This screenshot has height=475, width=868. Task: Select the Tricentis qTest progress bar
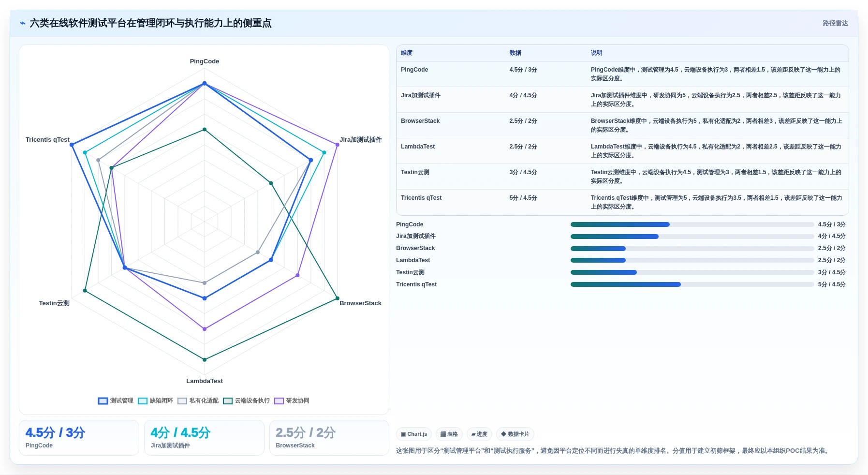pos(692,284)
